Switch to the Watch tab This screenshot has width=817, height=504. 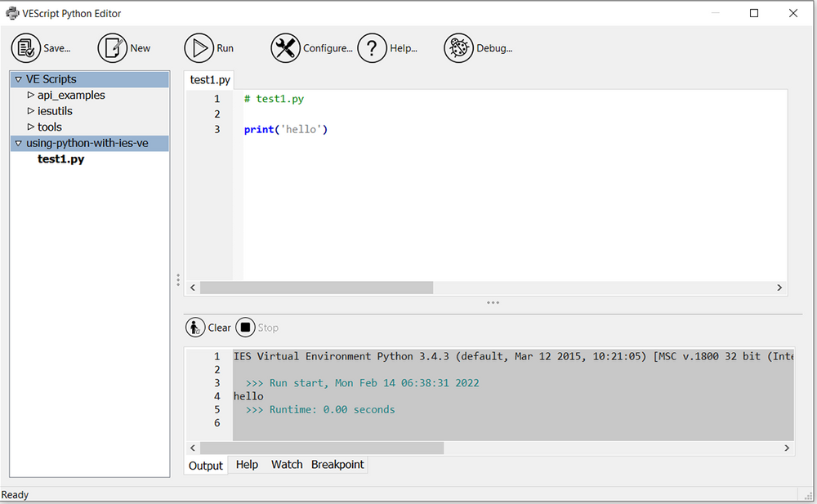click(287, 464)
